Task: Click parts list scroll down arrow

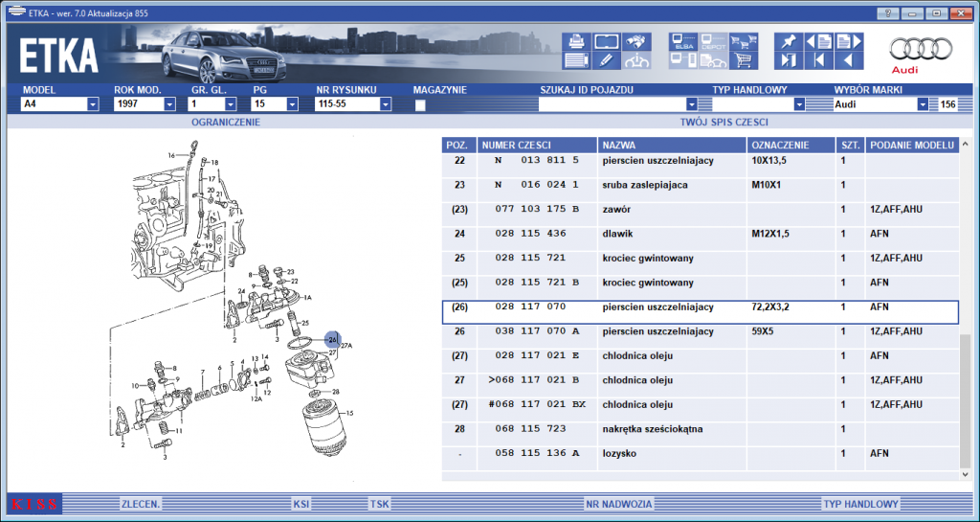Action: (x=966, y=475)
